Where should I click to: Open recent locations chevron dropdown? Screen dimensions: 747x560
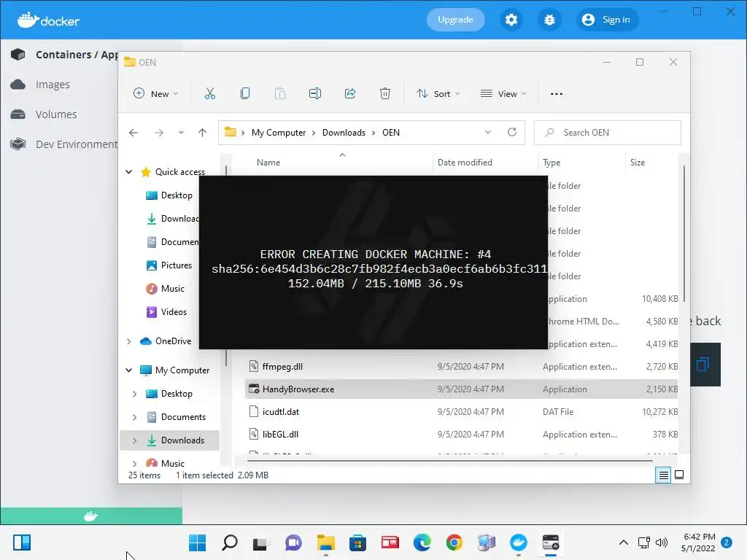pos(181,133)
